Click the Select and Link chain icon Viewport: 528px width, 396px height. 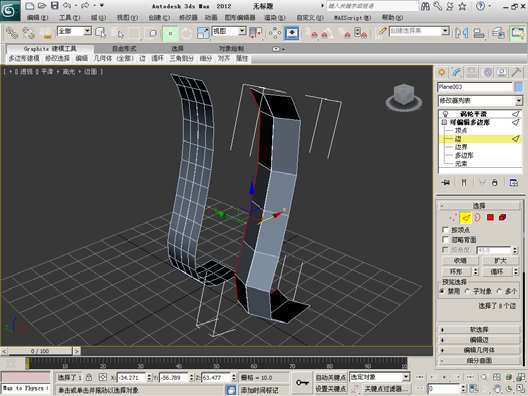click(12, 33)
